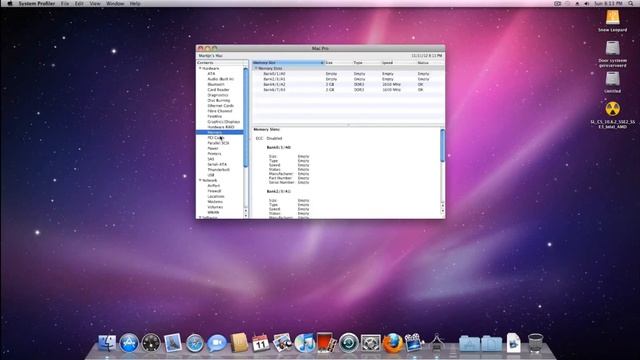Select USB in the Hardware list

(x=211, y=175)
